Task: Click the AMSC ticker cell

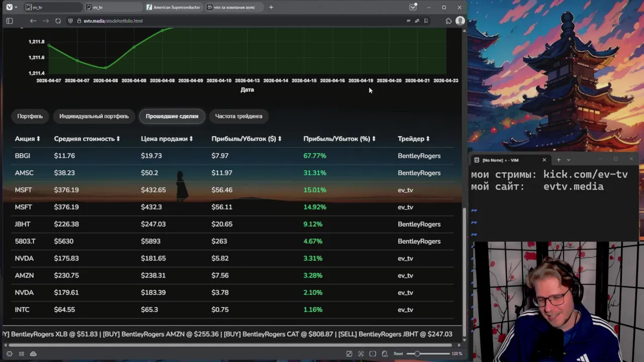Action: [24, 173]
